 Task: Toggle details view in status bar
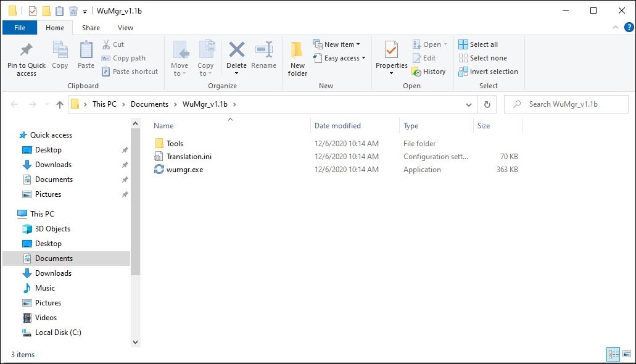click(x=613, y=354)
